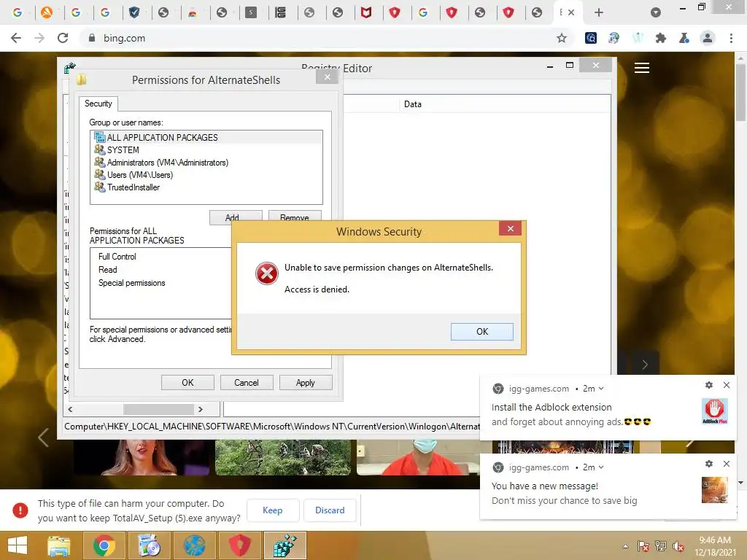Click OK in Permissions for AlternateShells
Viewport: 747px width, 560px height.
coord(187,382)
